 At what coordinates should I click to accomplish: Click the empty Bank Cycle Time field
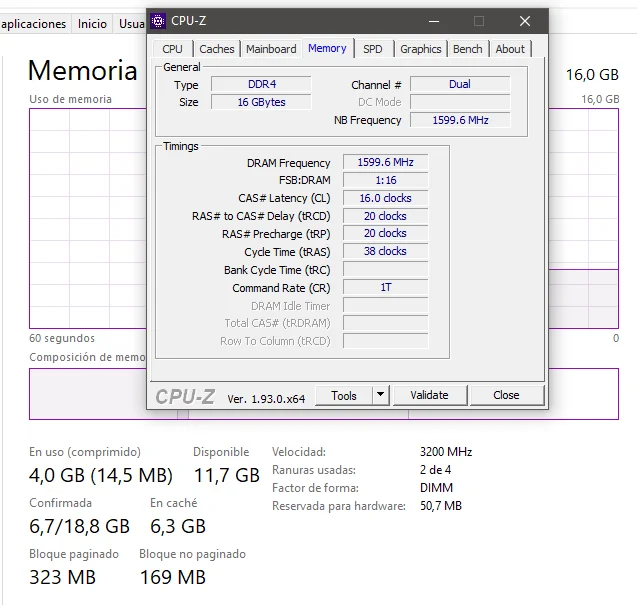click(x=386, y=269)
